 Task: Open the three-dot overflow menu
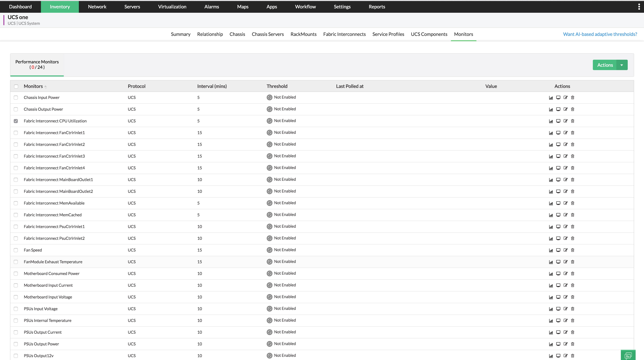click(639, 7)
